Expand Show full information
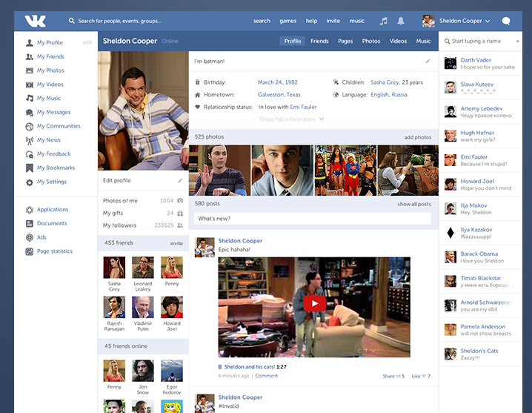This screenshot has height=413, width=532. [291, 119]
